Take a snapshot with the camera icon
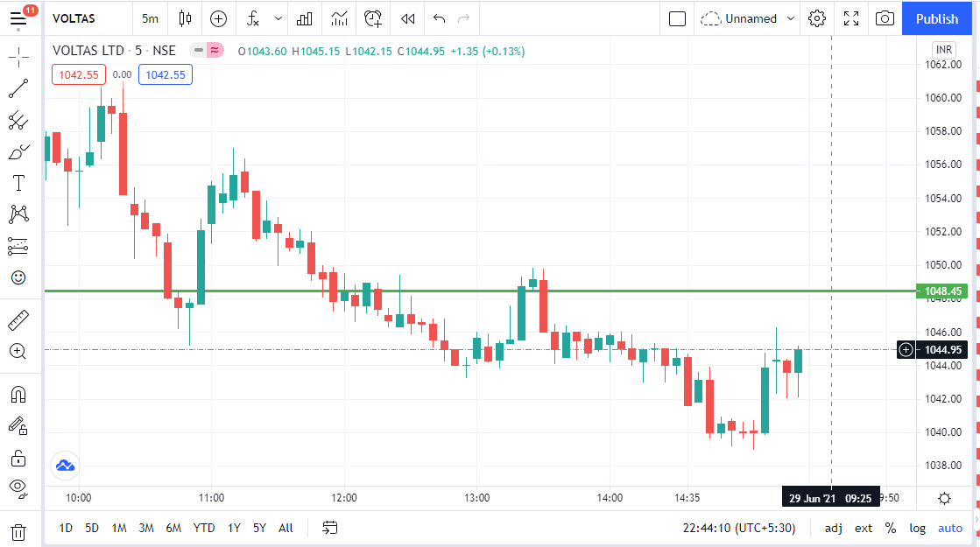Image resolution: width=980 pixels, height=547 pixels. tap(885, 18)
